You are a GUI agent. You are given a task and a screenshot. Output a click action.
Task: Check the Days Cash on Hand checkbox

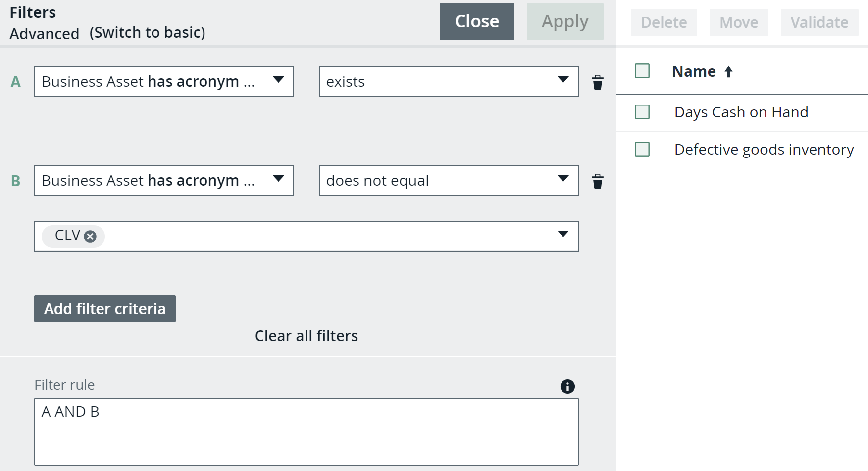pyautogui.click(x=642, y=112)
